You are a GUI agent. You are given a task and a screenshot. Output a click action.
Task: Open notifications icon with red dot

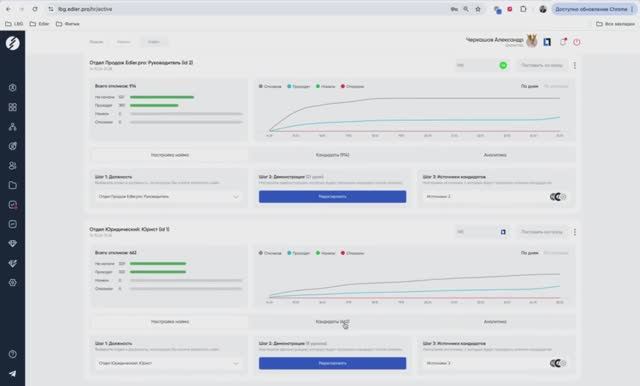point(563,41)
